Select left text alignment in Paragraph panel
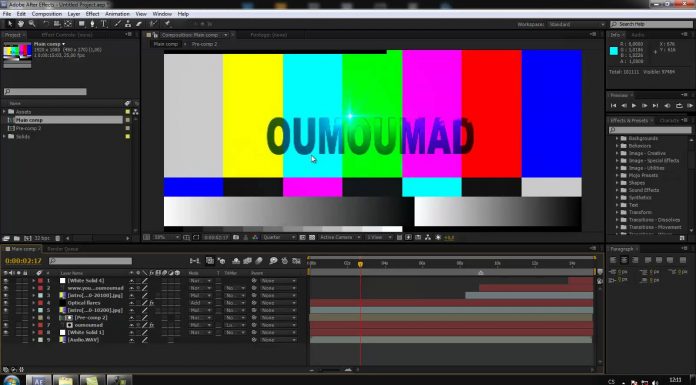The height and width of the screenshot is (385, 696). (613, 260)
